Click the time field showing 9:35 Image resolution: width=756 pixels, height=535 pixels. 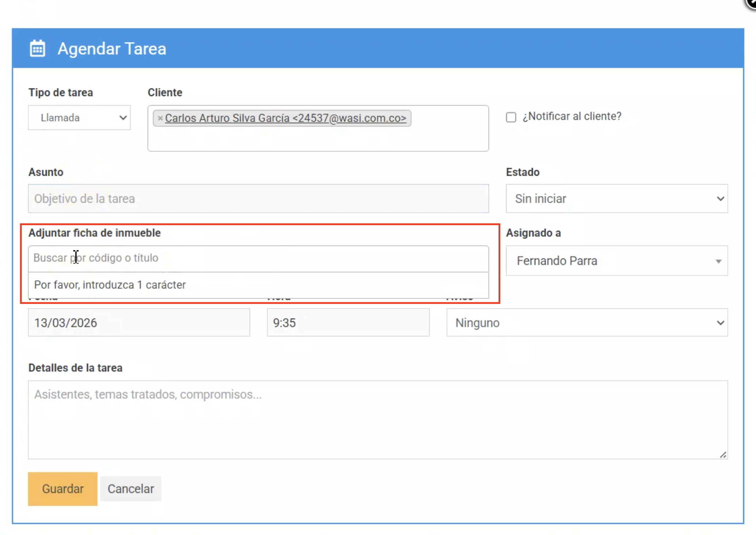pos(348,323)
